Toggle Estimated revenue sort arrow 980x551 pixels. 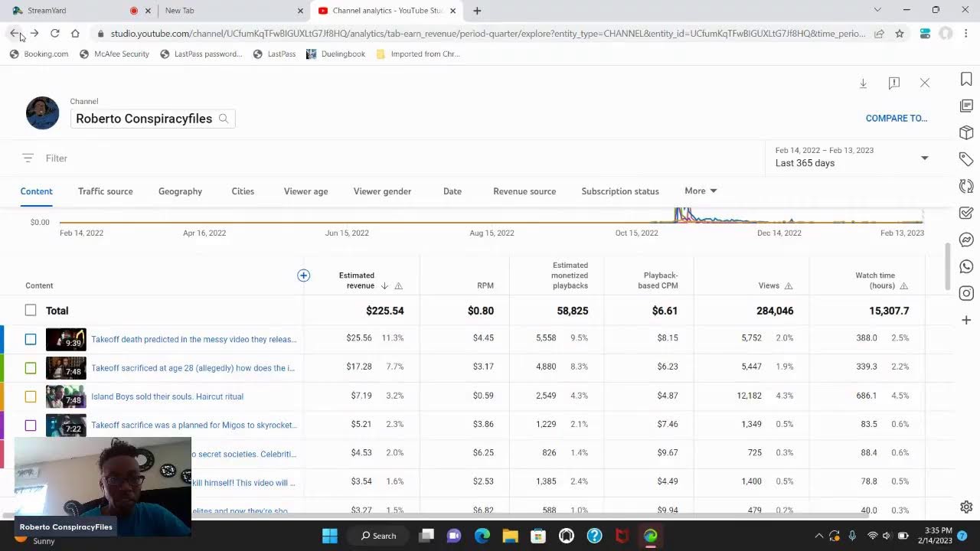tap(384, 286)
